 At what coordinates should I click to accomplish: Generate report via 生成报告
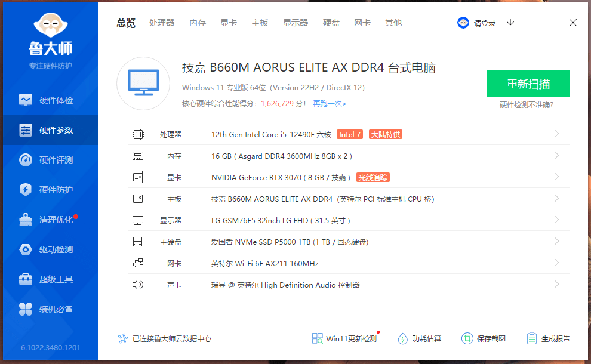pos(548,338)
